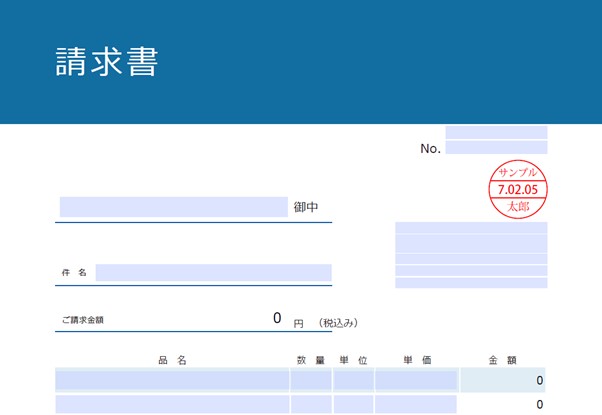Click the recipient name field before 御中

click(173, 207)
